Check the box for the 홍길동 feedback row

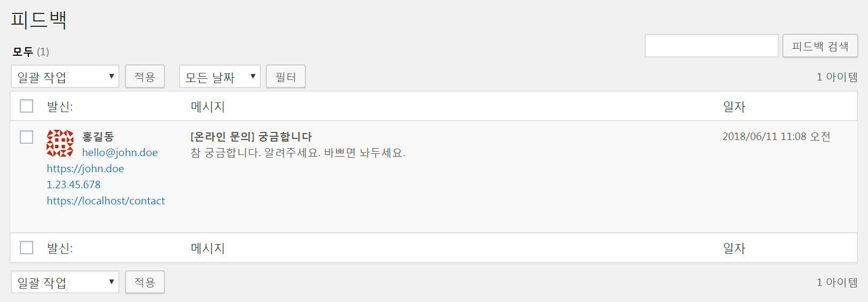click(27, 137)
